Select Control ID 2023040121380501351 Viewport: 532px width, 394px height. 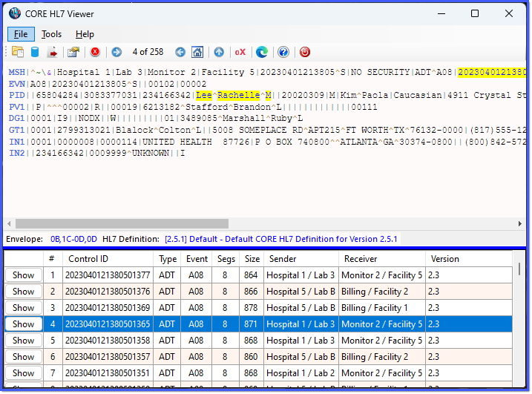[108, 372]
